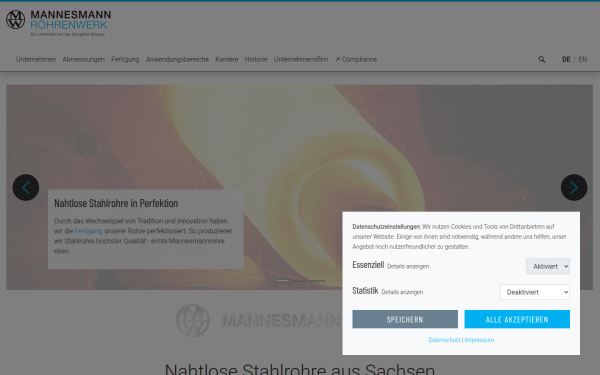Go to previous slide with left arrow
The height and width of the screenshot is (375, 600).
point(26,188)
